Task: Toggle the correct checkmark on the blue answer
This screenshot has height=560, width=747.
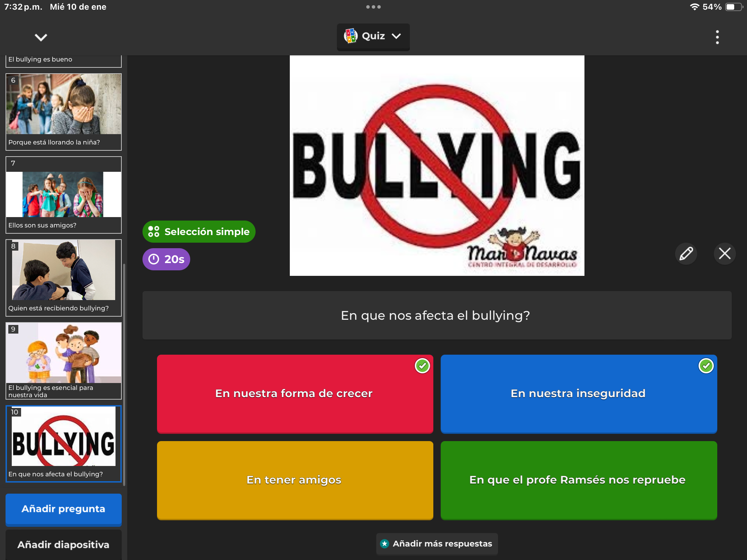Action: (x=706, y=366)
